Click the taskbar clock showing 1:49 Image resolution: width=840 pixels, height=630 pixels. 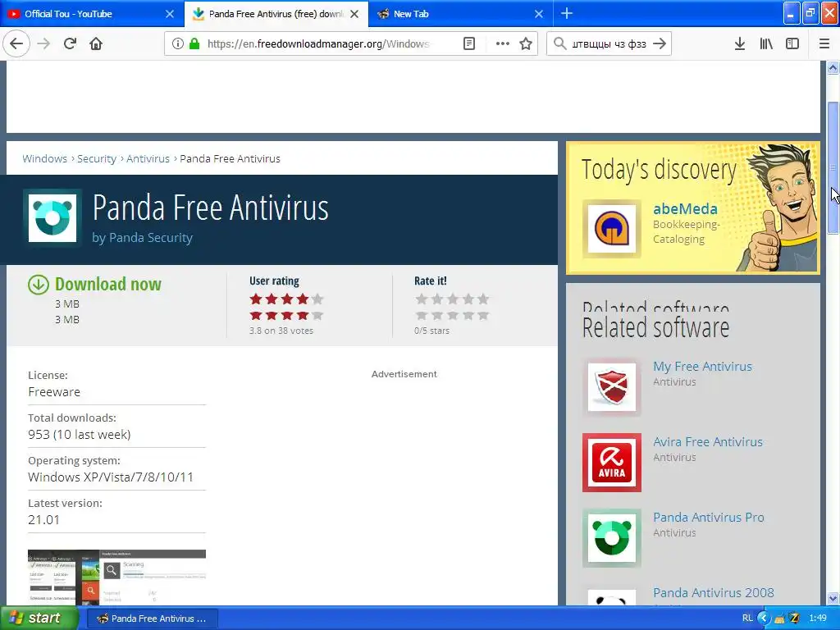pyautogui.click(x=818, y=619)
